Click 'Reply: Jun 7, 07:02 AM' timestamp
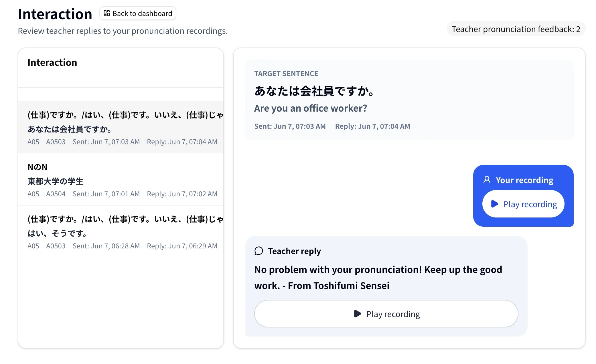The image size is (596, 364). point(182,194)
